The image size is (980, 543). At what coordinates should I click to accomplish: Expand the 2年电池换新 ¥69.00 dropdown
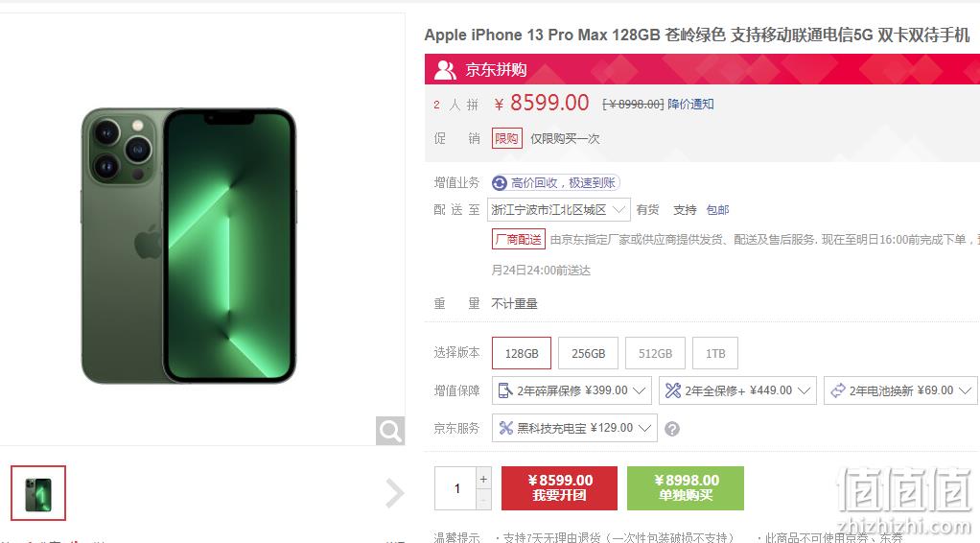point(900,390)
